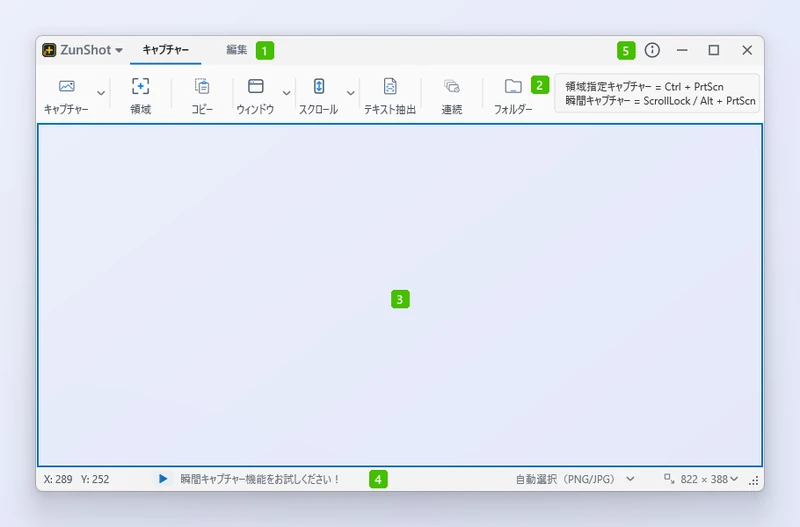800x527 pixels.
Task: Click the resize icon beside 822 × 388
Action: coord(669,479)
